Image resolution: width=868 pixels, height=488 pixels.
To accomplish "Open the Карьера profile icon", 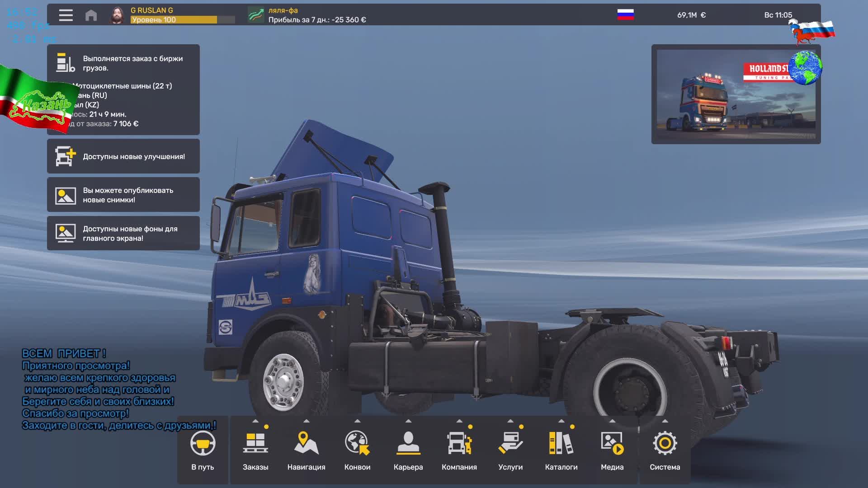I will (x=408, y=443).
